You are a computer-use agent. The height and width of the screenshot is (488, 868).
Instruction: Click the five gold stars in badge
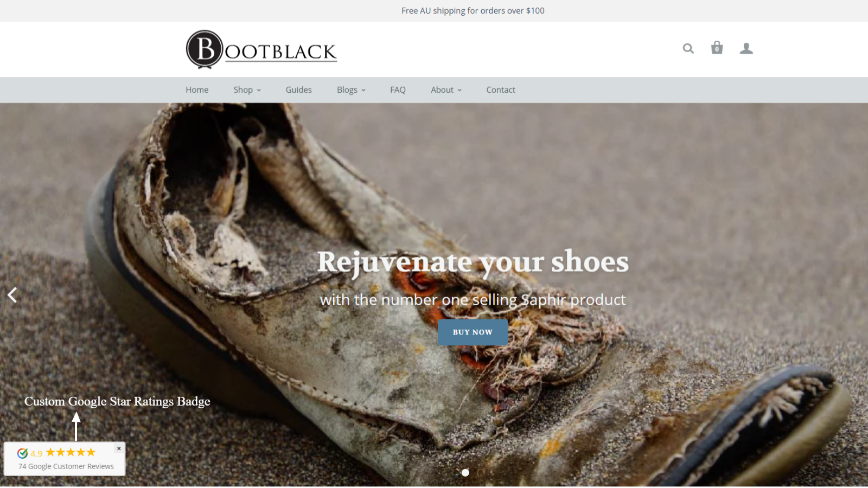tap(71, 452)
